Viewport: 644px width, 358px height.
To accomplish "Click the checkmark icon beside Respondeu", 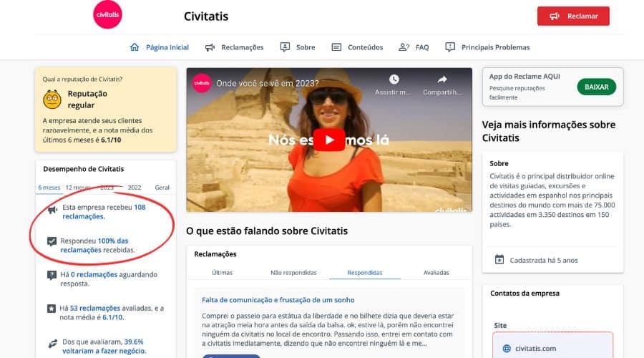I will (52, 241).
